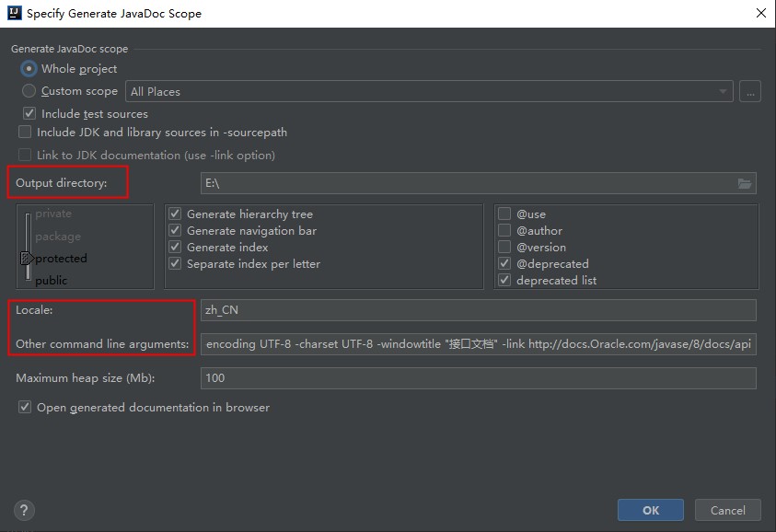Select the Whole project radio button
This screenshot has height=532, width=776.
[29, 69]
